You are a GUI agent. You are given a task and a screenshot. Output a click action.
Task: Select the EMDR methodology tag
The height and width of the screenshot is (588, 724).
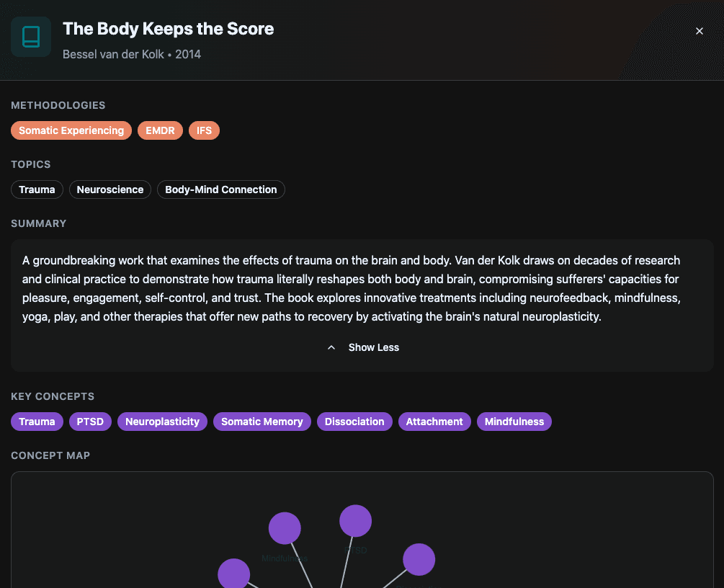point(160,130)
